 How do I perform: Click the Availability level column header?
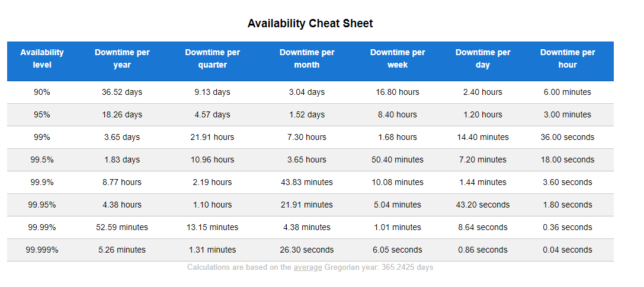[x=42, y=59]
